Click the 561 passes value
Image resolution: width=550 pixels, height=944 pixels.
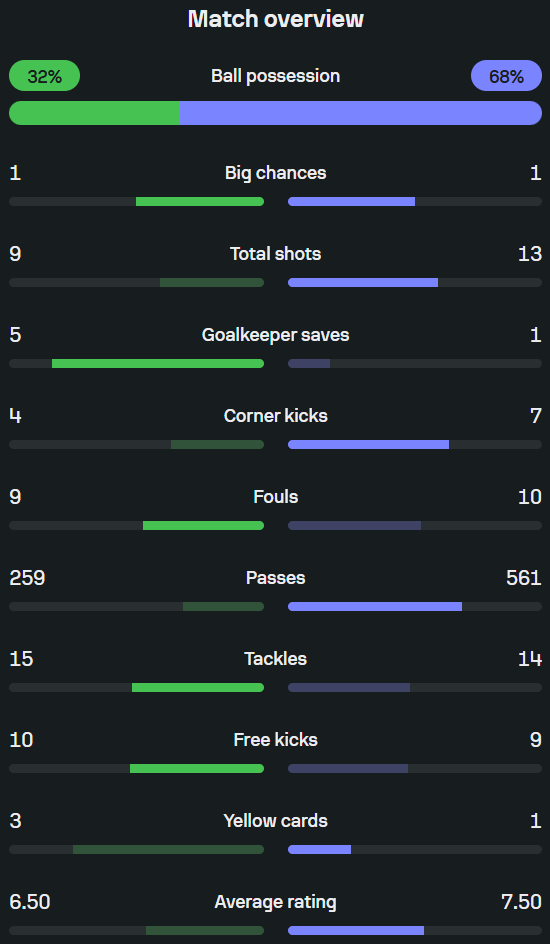pyautogui.click(x=524, y=578)
